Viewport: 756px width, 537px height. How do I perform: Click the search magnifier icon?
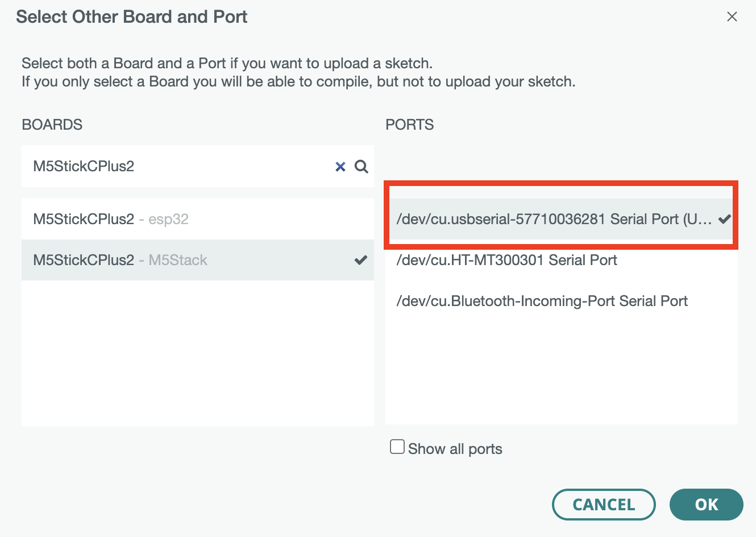[x=362, y=167]
